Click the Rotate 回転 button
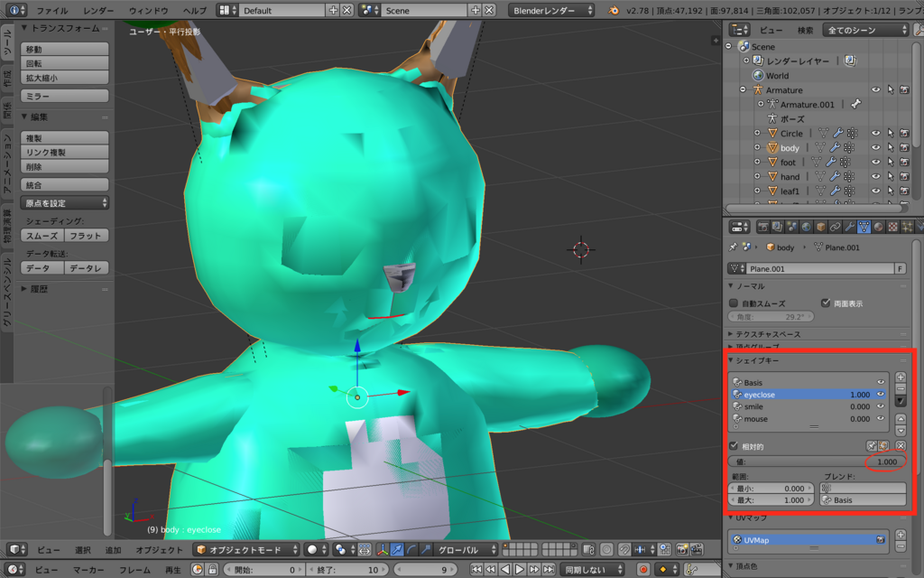 click(x=65, y=63)
